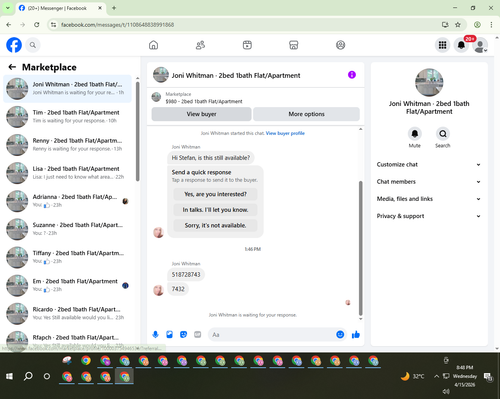Screen dimensions: 500x399
Task: Open taskbar clock showing 8:48 PM
Action: tap(465, 376)
